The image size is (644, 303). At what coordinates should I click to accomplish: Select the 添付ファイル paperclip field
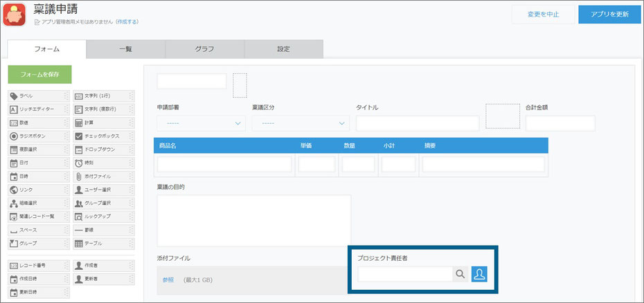[x=100, y=176]
